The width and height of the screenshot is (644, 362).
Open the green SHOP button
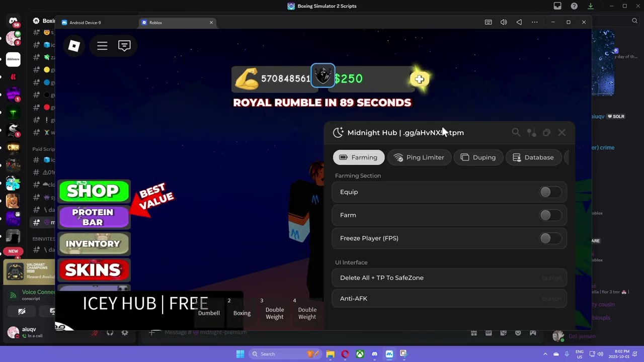coord(94,191)
